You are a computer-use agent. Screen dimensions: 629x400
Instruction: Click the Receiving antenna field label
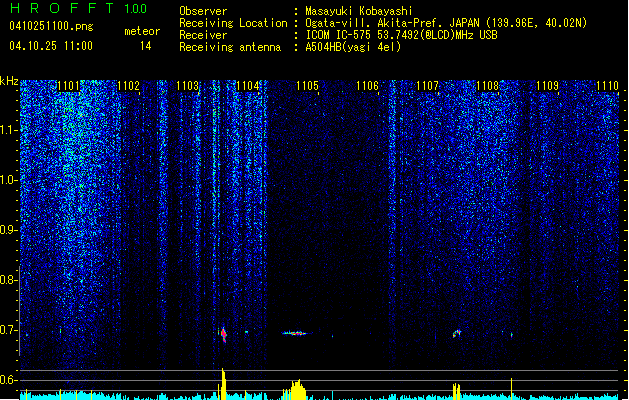230,47
